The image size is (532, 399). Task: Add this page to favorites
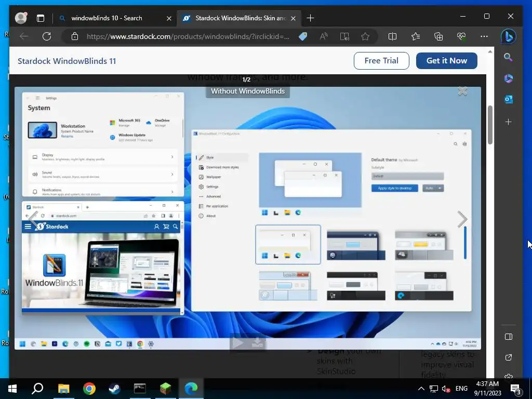pyautogui.click(x=365, y=36)
